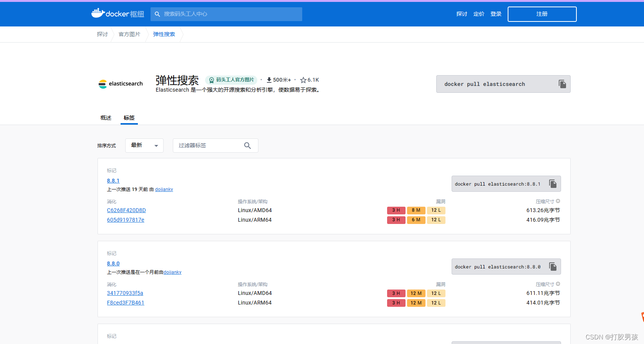The height and width of the screenshot is (344, 644).
Task: Click the 弹性搜索 breadcrumb
Action: [x=164, y=34]
